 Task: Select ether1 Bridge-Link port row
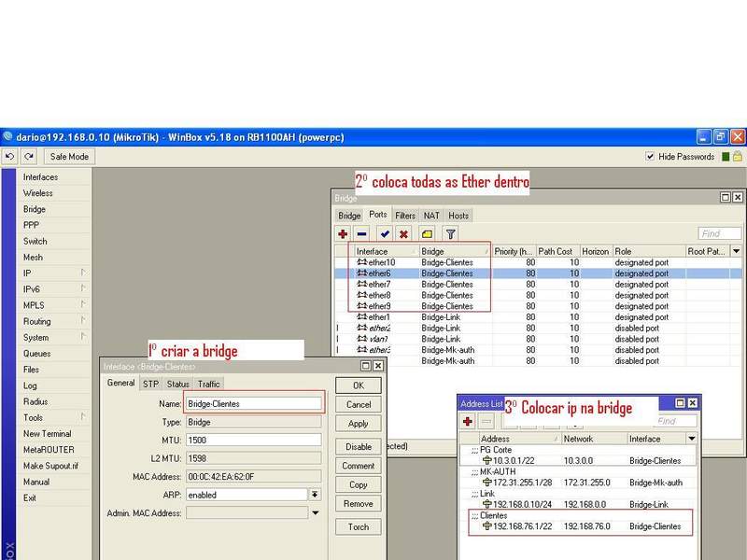click(539, 317)
